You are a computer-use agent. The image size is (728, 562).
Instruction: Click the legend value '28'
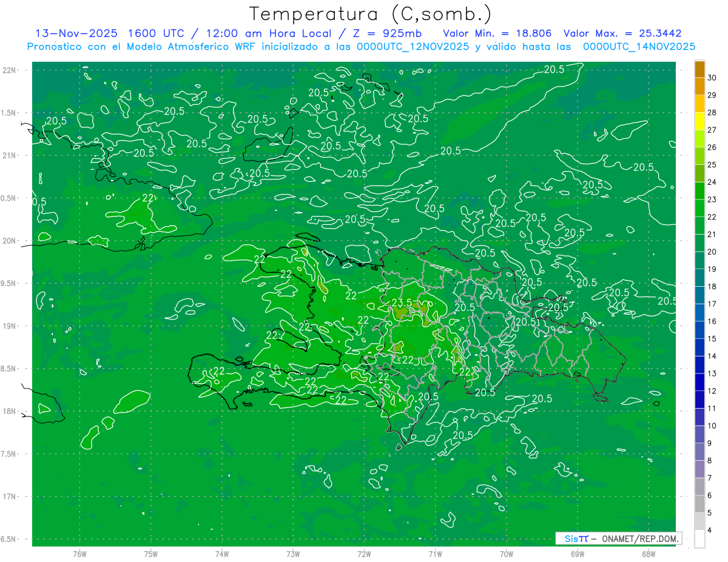pos(712,113)
